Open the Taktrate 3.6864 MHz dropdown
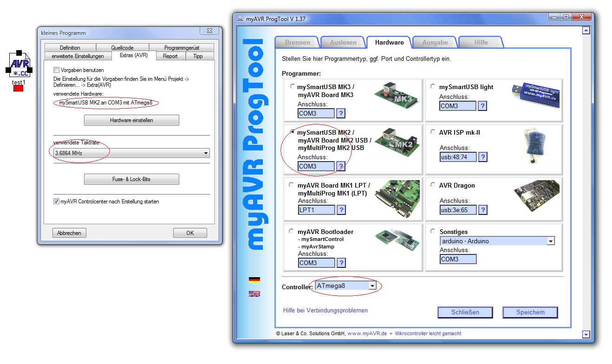 [x=206, y=153]
